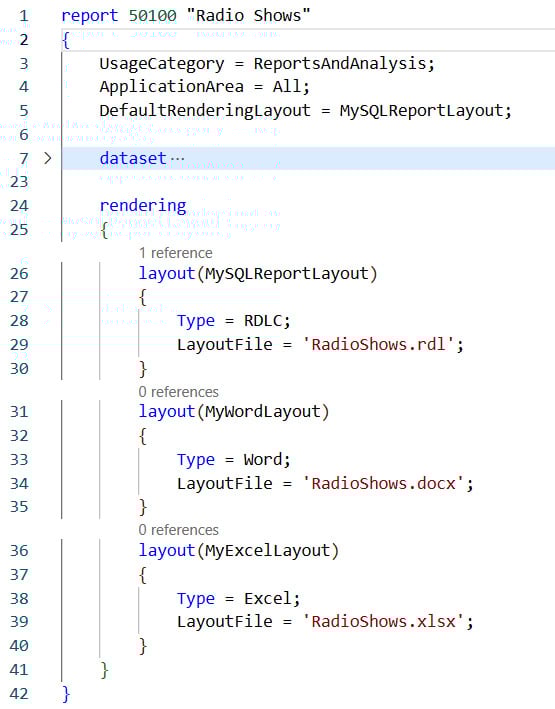Click the 'RadioShows.docx' string
This screenshot has height=709, width=555.
click(383, 483)
